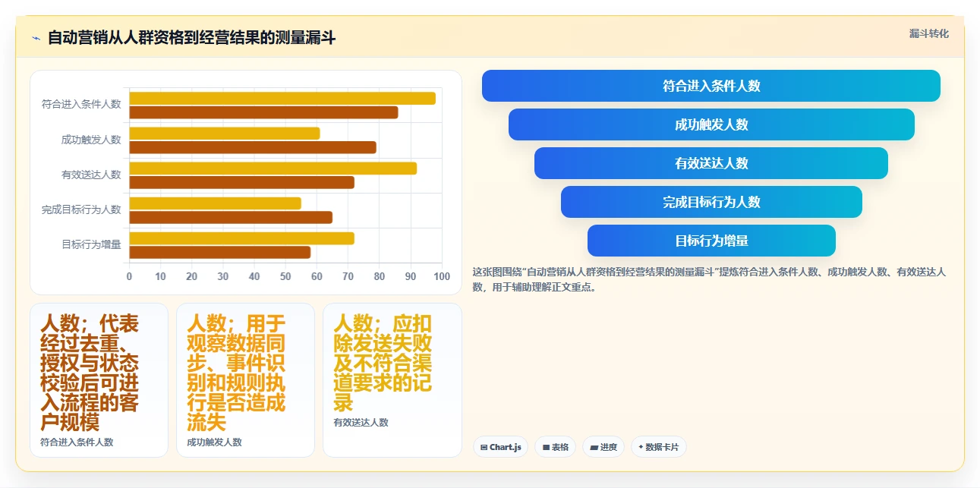
Task: Click the chart axis label 成功触发人数
Action: (91, 140)
